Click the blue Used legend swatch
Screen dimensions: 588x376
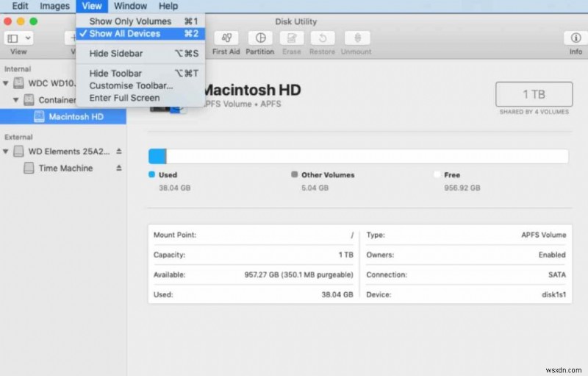pos(152,174)
